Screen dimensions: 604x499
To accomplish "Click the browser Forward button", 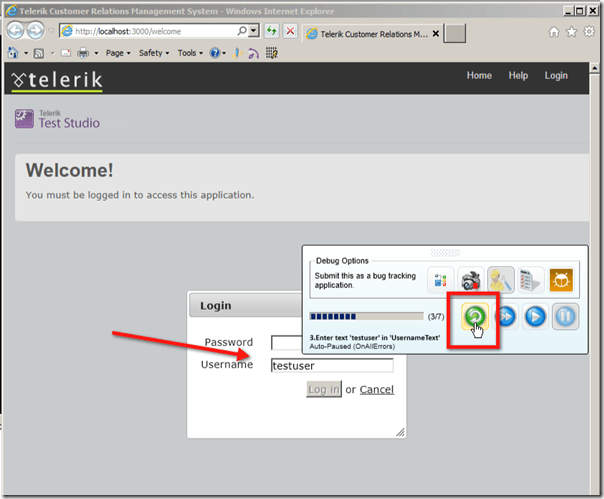I will (x=35, y=30).
